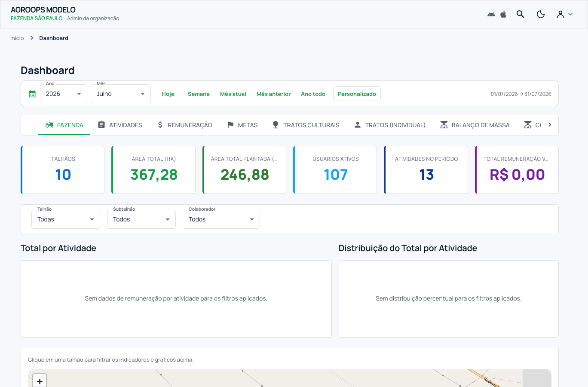The height and width of the screenshot is (387, 588).
Task: Click the flag icon on METAS tab
Action: pos(230,125)
